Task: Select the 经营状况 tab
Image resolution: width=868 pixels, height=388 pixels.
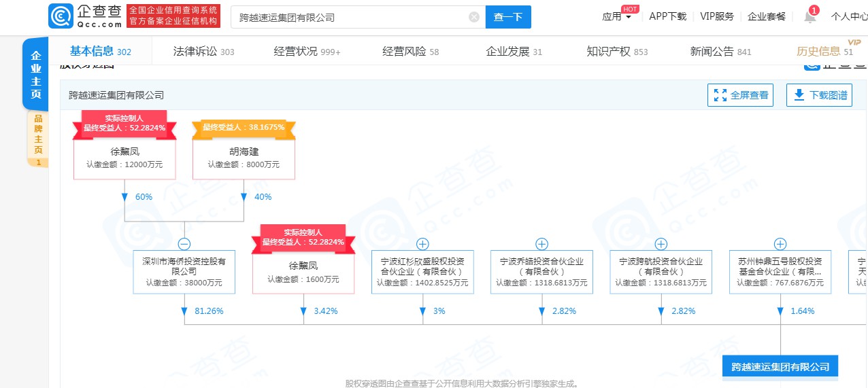Action: [307, 52]
